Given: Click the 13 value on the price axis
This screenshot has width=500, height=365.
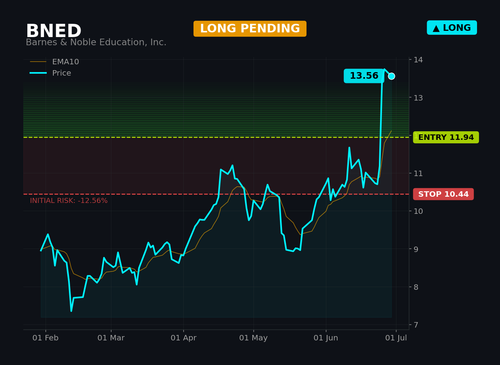Looking at the screenshot, I should pos(418,98).
